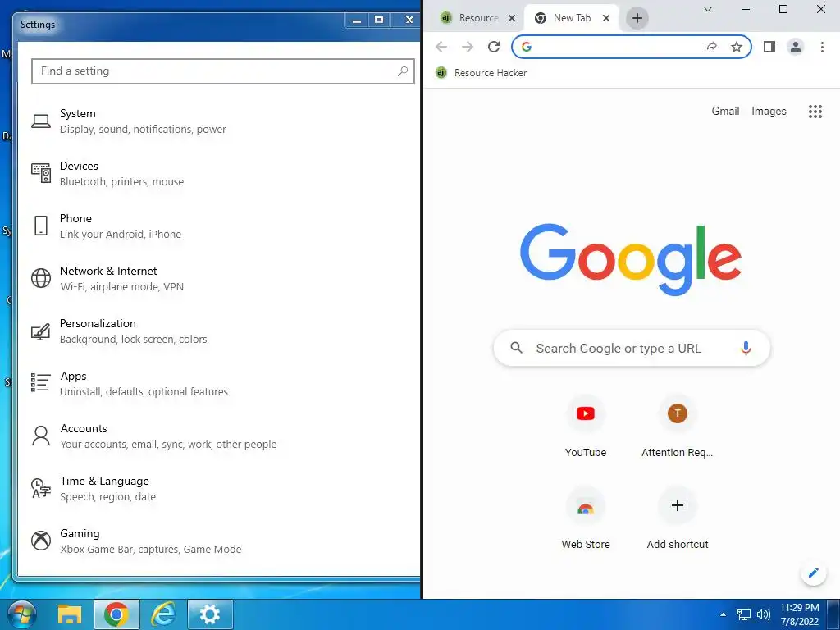Viewport: 840px width, 630px height.
Task: Show hidden system tray icons
Action: point(724,614)
